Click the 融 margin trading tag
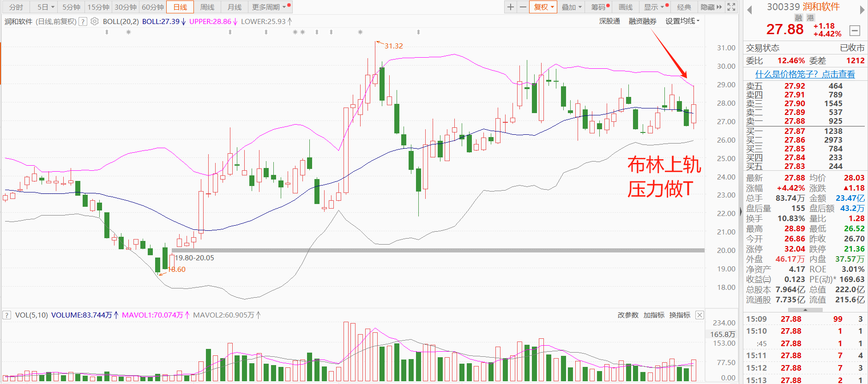 (799, 18)
